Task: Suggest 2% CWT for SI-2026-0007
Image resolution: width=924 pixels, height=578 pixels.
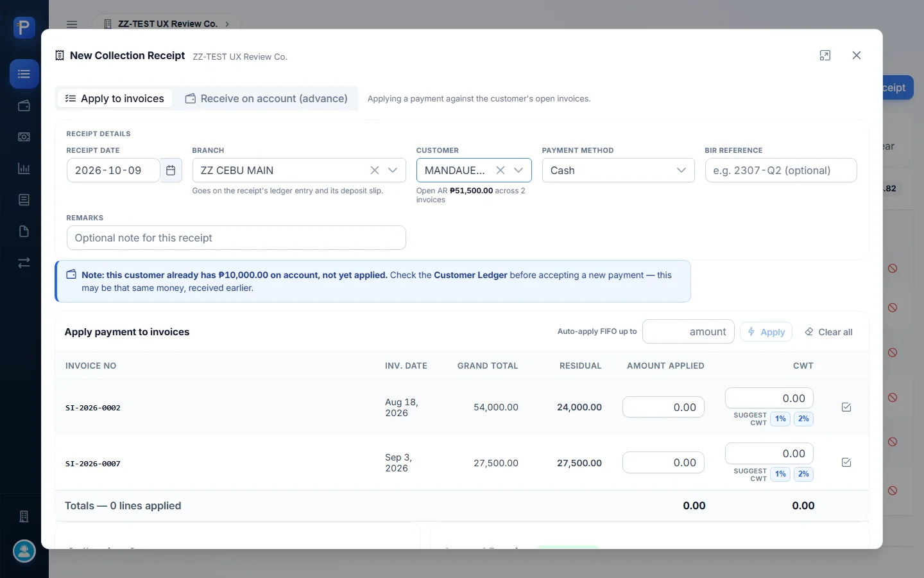Action: pos(803,474)
